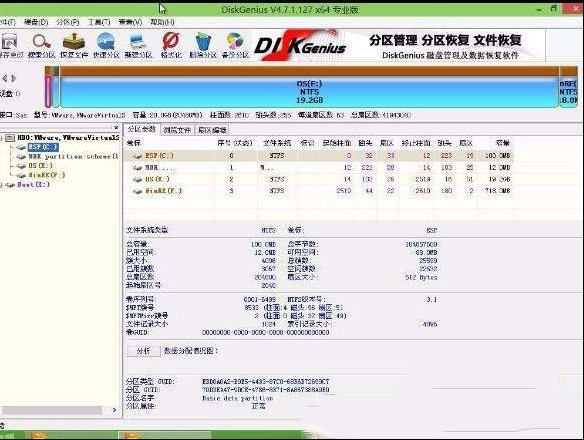Switch to the 浏览文件 tab
Viewport: 584px width, 440px height.
click(177, 130)
